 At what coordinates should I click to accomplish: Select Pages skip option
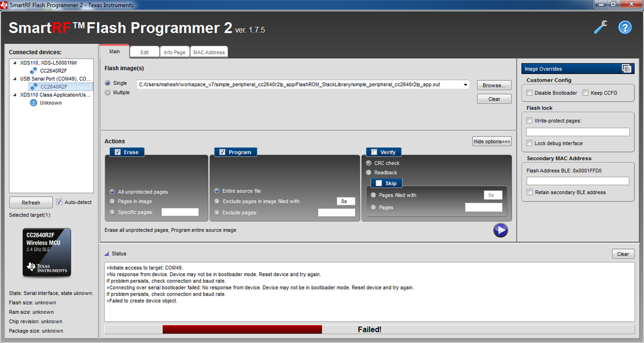pos(373,207)
